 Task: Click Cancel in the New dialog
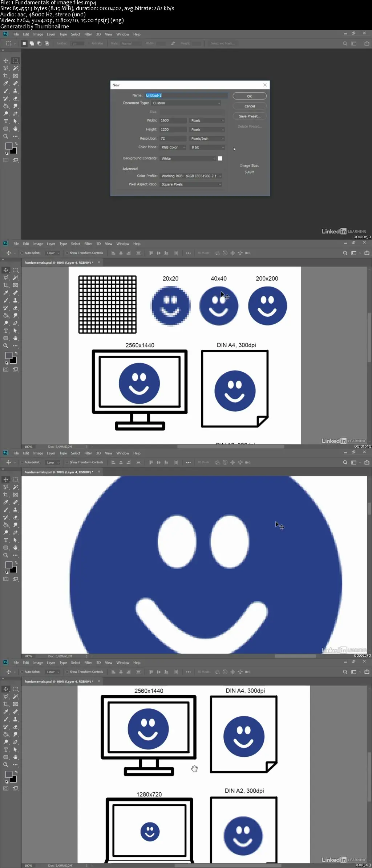(x=250, y=106)
